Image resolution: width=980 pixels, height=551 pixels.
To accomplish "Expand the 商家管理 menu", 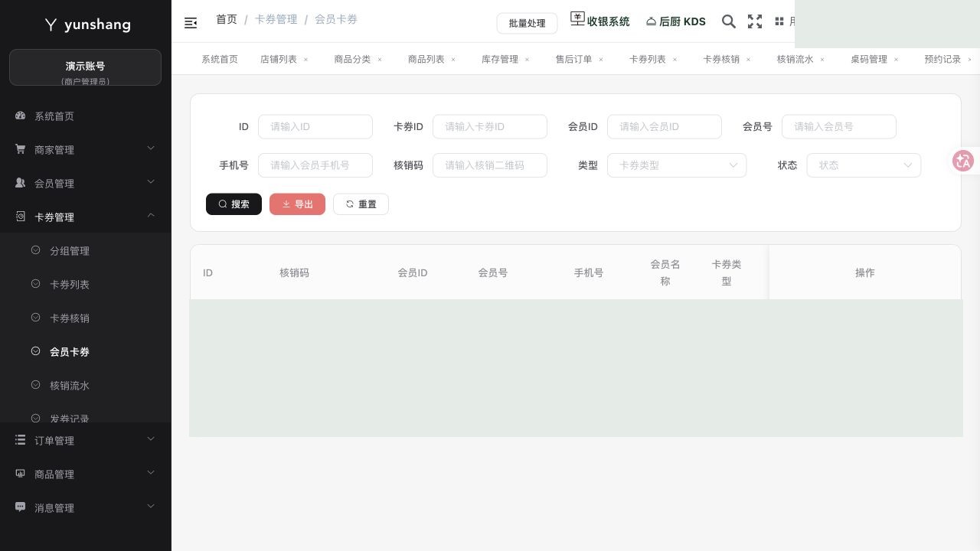I will point(86,150).
